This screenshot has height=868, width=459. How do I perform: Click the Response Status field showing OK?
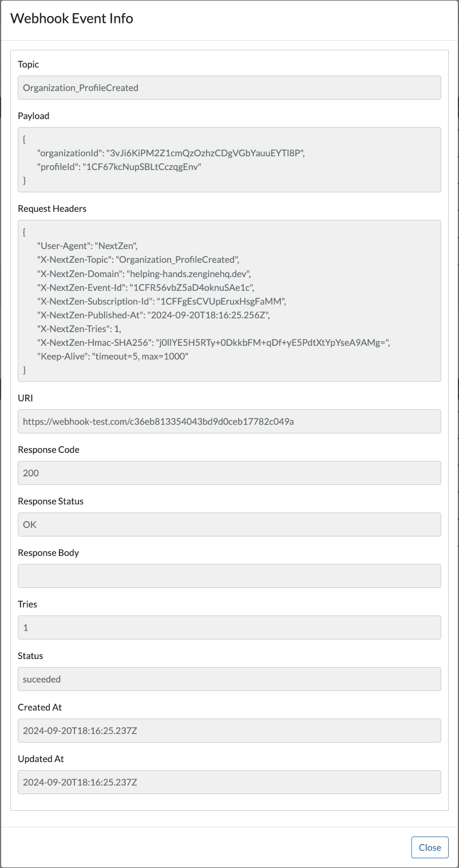(x=229, y=524)
